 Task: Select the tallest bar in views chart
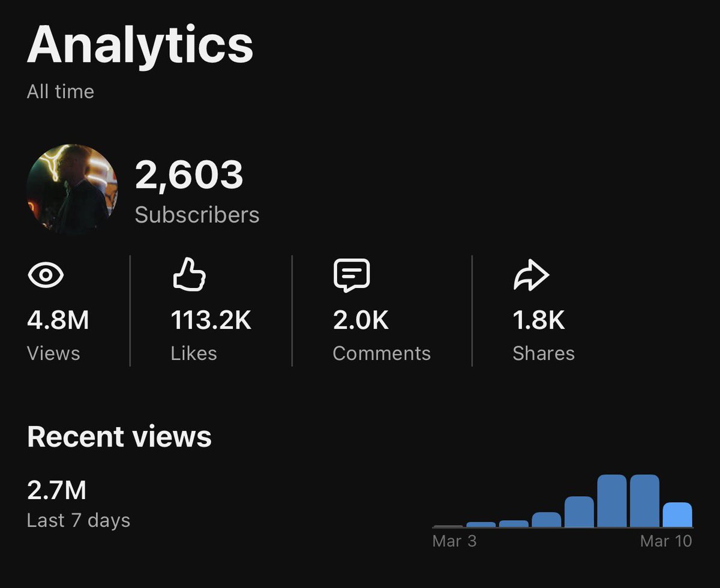click(611, 501)
